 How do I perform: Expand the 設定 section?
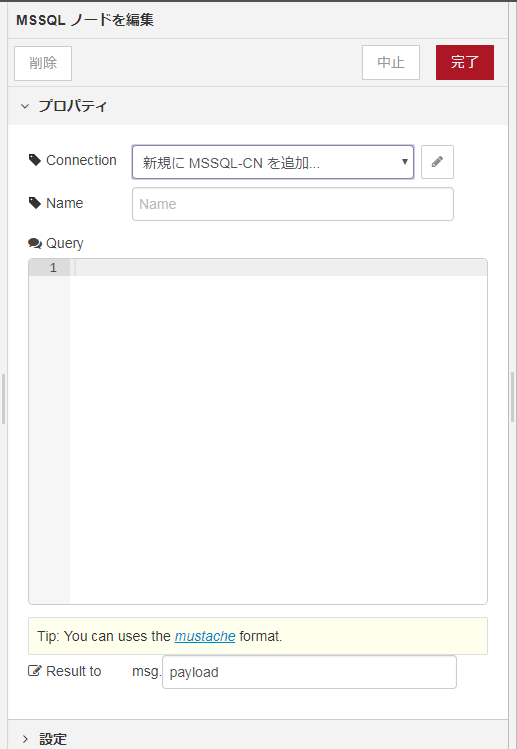click(x=25, y=739)
